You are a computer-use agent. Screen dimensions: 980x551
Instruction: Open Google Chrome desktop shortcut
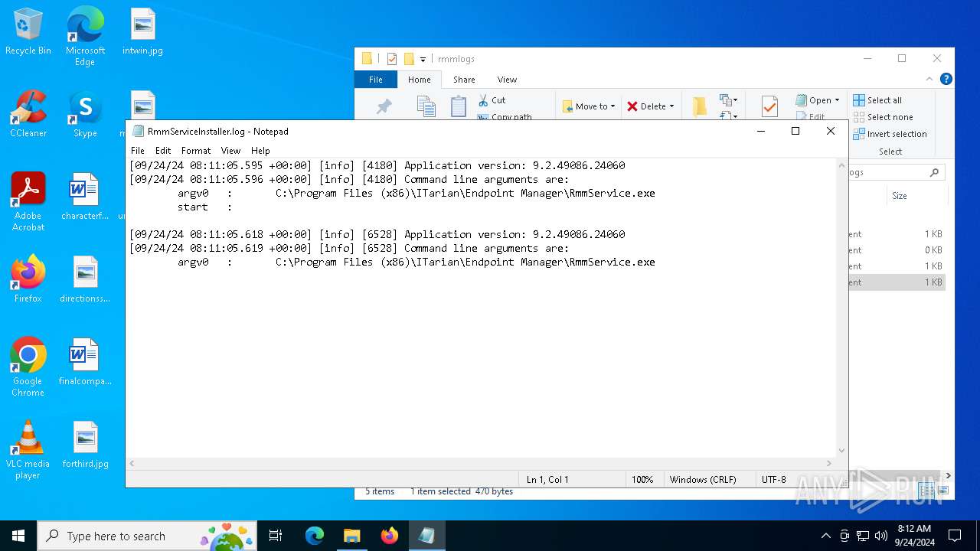[x=28, y=367]
